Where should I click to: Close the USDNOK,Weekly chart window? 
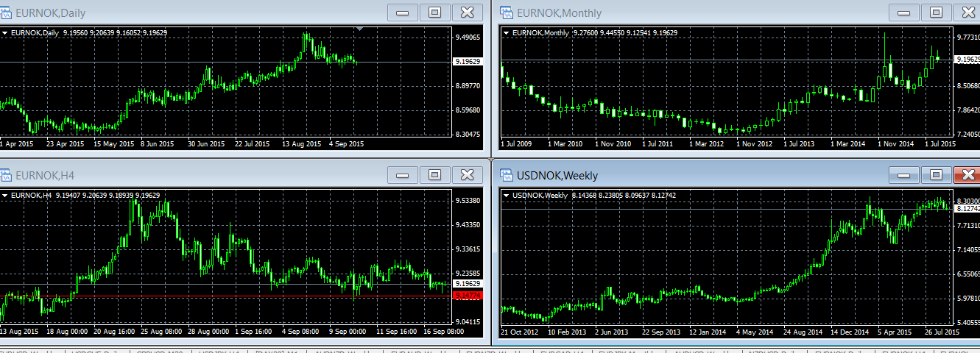point(967,174)
